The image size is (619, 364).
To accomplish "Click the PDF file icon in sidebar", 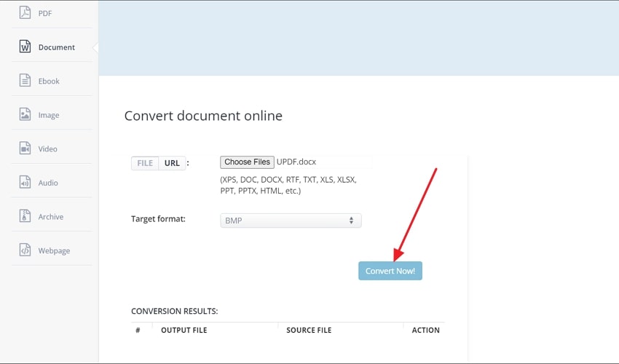I will coord(25,12).
